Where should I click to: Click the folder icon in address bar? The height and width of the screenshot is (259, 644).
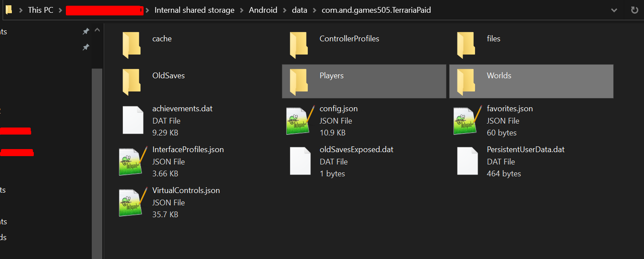8,10
